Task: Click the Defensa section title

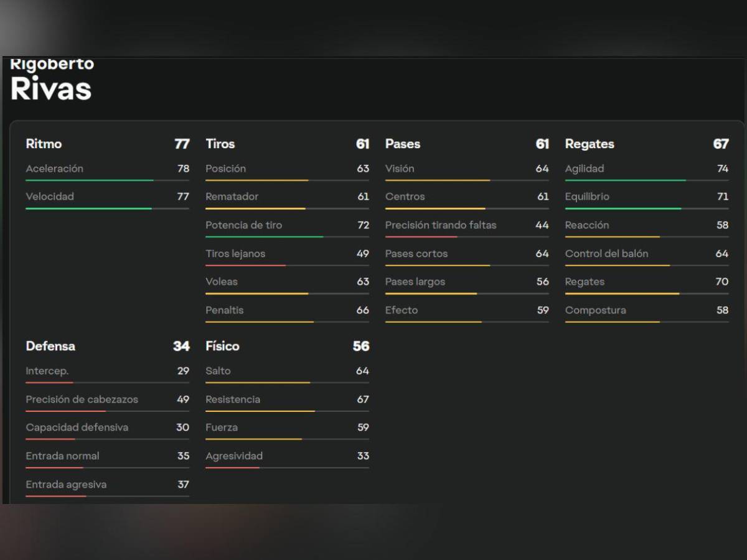Action: (50, 346)
